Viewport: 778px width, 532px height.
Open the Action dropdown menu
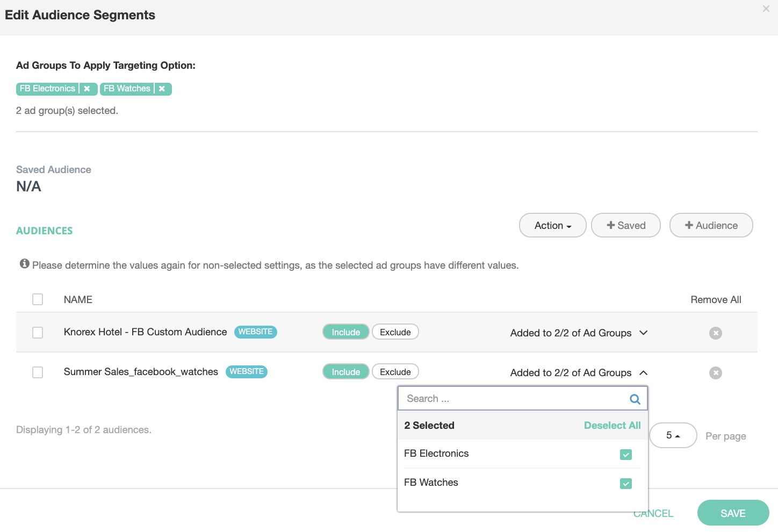pyautogui.click(x=552, y=226)
